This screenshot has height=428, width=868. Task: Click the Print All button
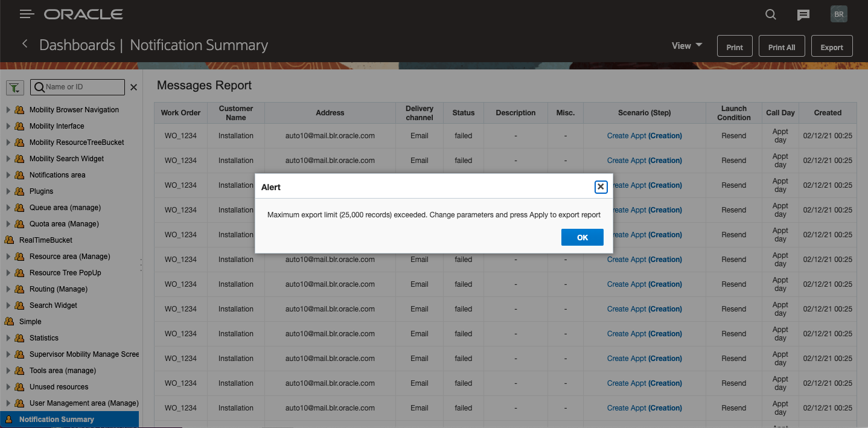[782, 47]
